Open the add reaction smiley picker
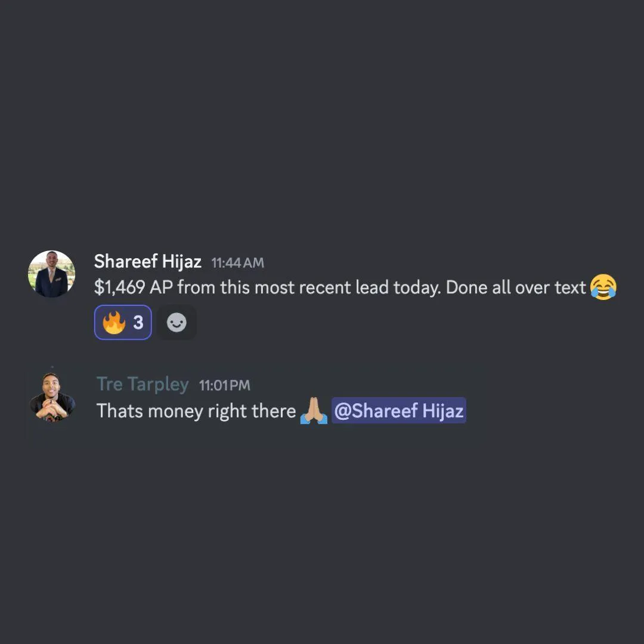The image size is (644, 644). 177,323
